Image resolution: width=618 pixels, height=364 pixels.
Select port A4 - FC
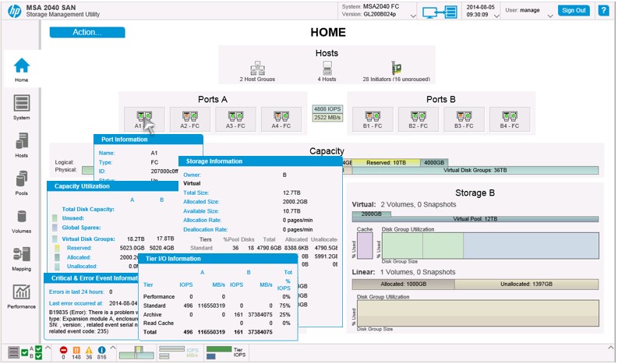pos(281,119)
